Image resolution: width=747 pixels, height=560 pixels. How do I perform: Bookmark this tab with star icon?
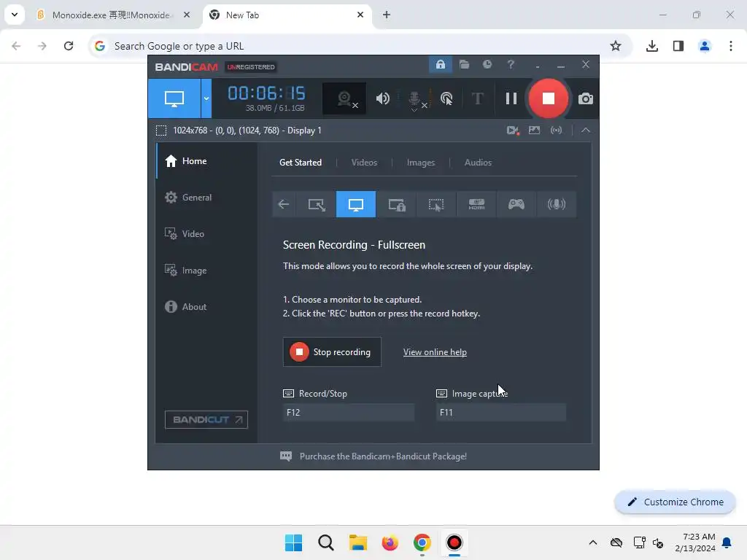pos(616,46)
